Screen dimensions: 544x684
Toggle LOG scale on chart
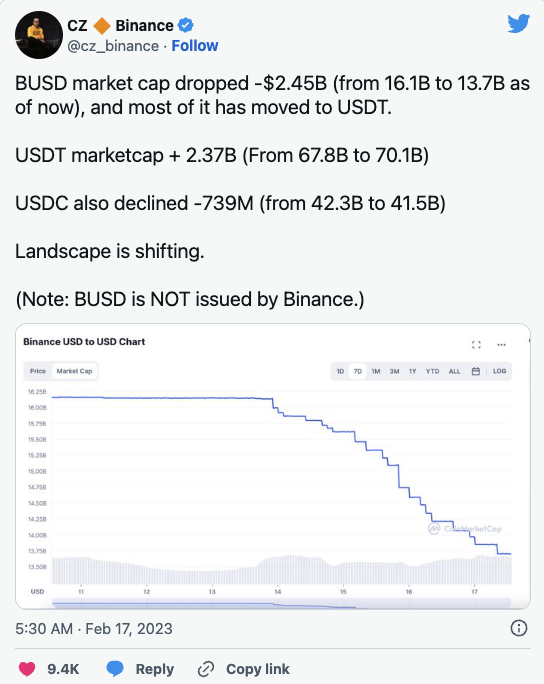click(x=500, y=371)
